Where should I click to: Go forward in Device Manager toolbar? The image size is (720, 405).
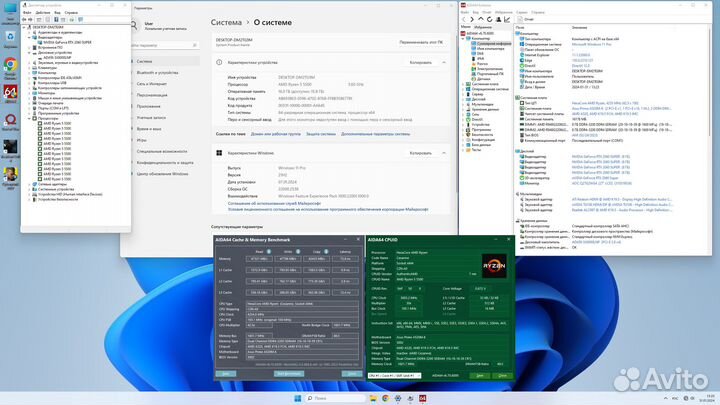tap(30, 19)
